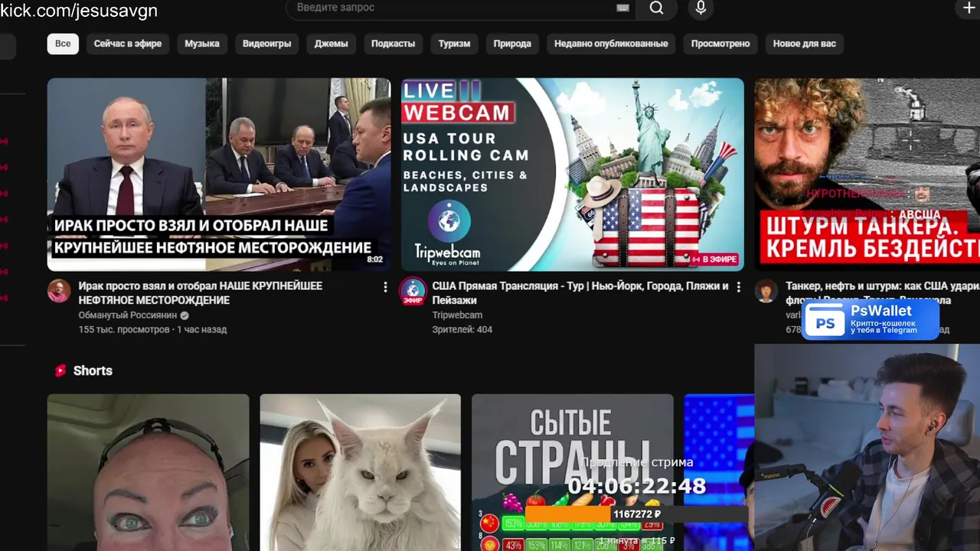Open the "Ирак просто взял и отобрал" title
Screen dimensions: 980x551
pyautogui.click(x=201, y=293)
